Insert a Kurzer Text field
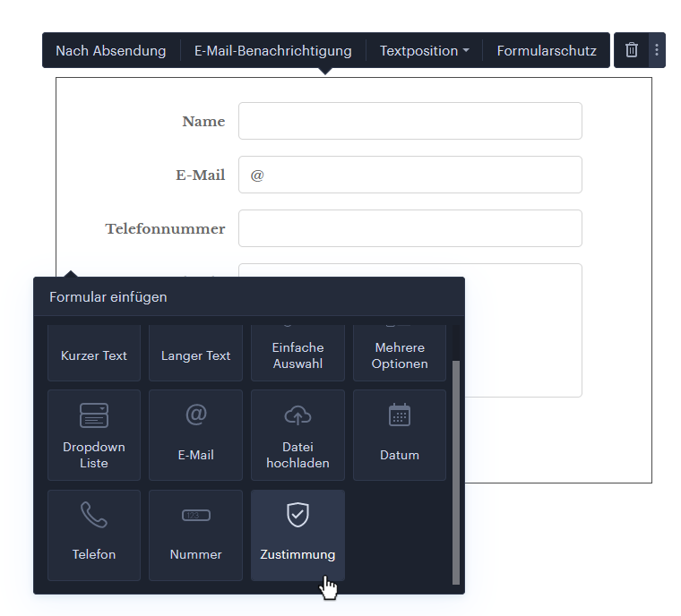The width and height of the screenshot is (681, 616). 94,353
